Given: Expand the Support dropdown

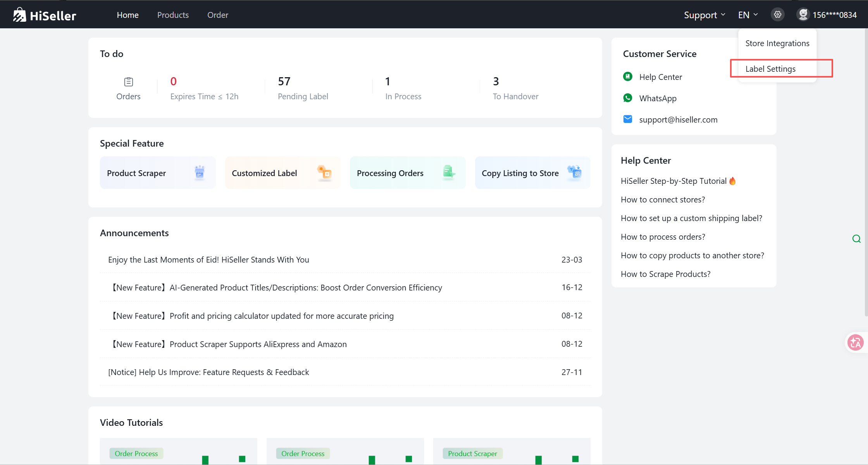Looking at the screenshot, I should [x=704, y=15].
